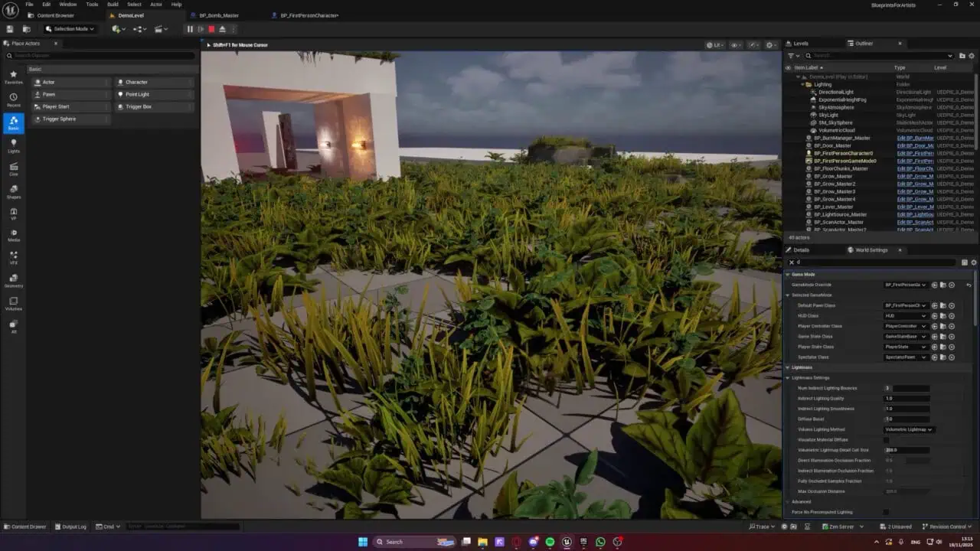Viewport: 980px width, 551px height.
Task: Click the Indirect Lighting Quality value field
Action: click(x=906, y=398)
